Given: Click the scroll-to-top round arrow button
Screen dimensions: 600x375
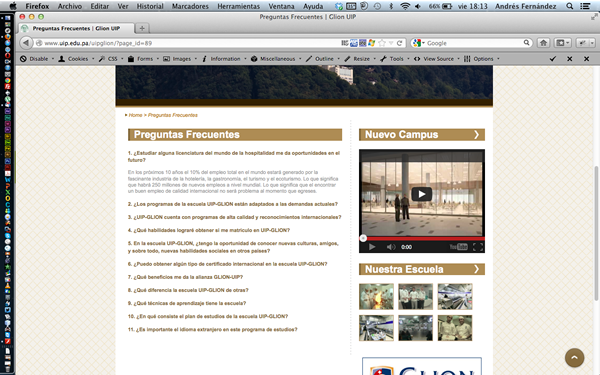Looking at the screenshot, I should tap(574, 357).
